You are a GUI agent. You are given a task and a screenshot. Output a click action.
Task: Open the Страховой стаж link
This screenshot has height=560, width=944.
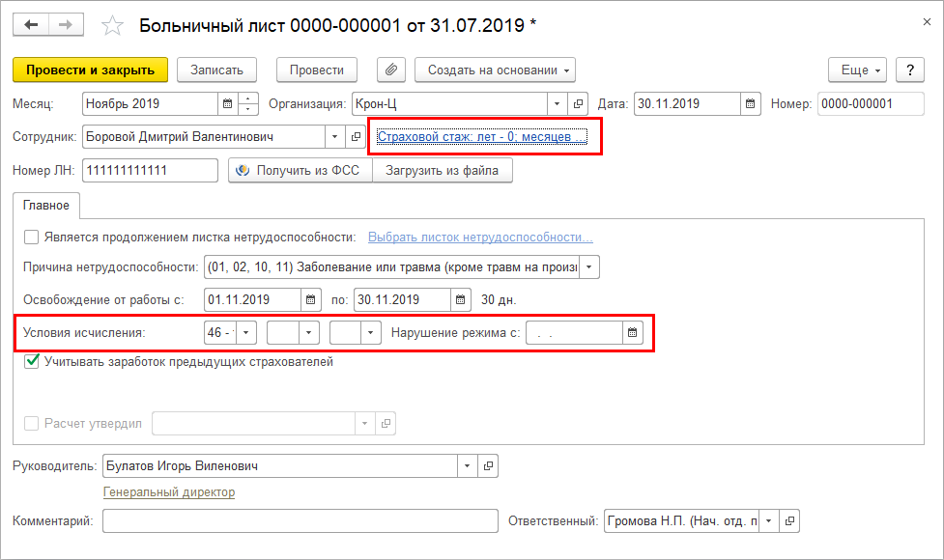coord(481,136)
